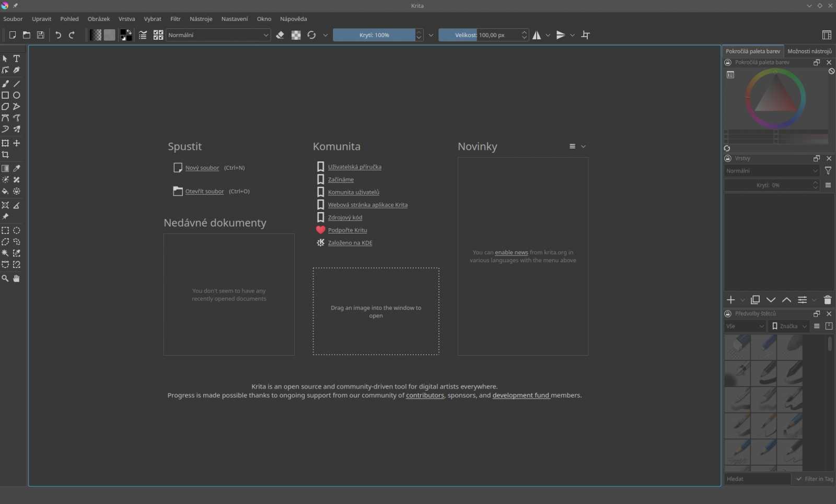Image resolution: width=836 pixels, height=504 pixels.
Task: Lock the Vrstvy docker
Action: 728,158
